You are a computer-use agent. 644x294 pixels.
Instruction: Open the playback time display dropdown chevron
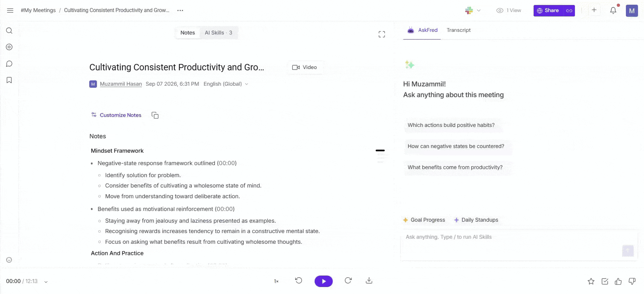(x=46, y=282)
